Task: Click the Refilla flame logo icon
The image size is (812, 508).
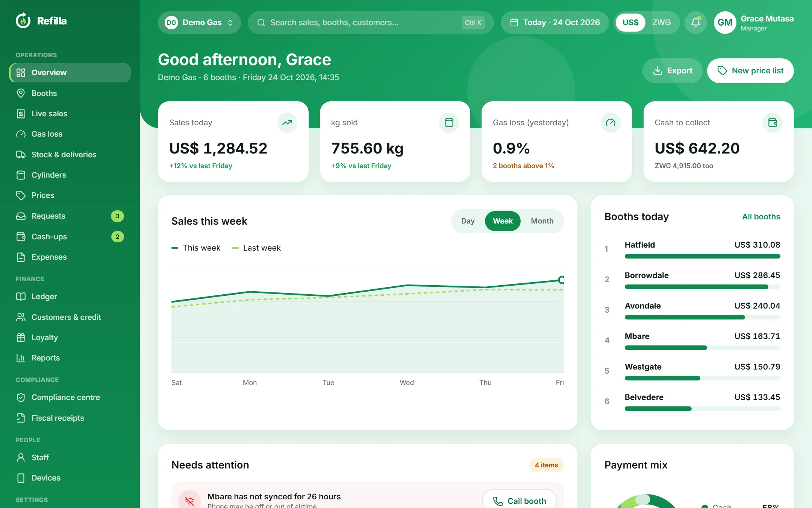Action: tap(23, 21)
